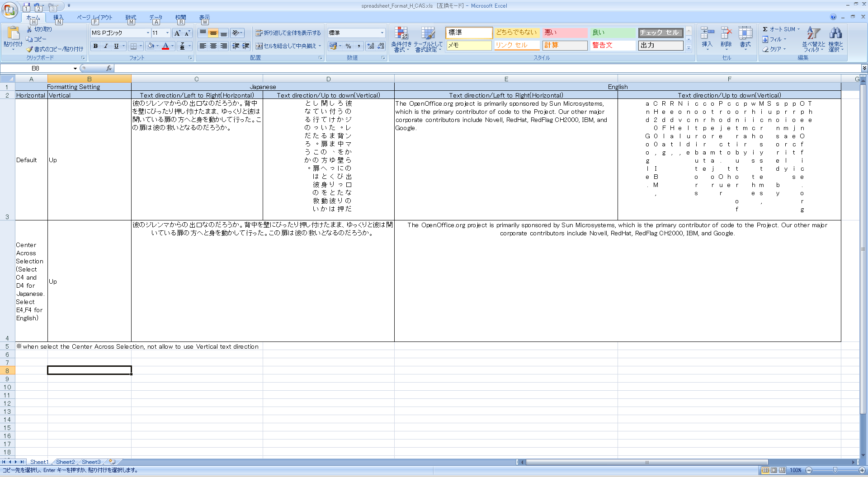Image resolution: width=868 pixels, height=477 pixels.
Task: Click the increase indent icon
Action: 245,46
